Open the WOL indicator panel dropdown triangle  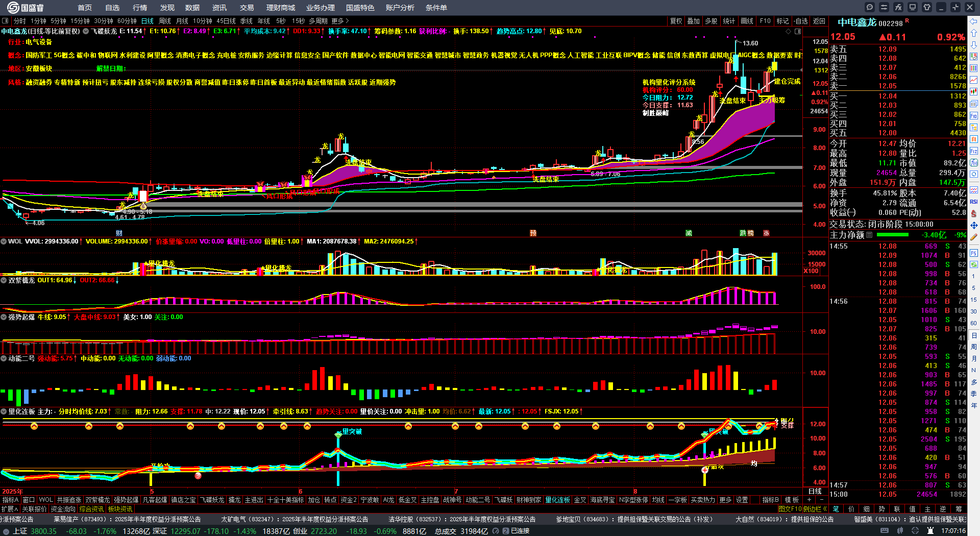pos(4,241)
